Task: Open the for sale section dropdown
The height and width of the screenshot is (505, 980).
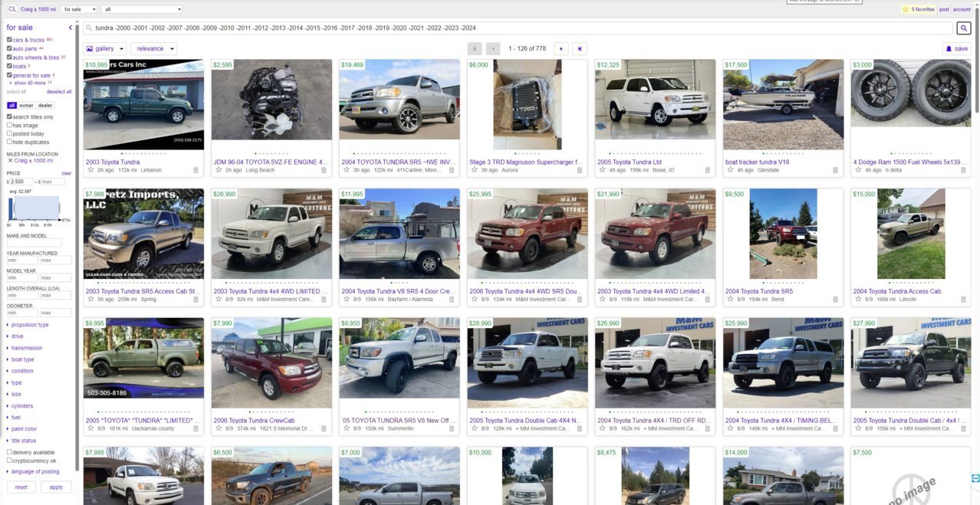Action: pos(79,9)
